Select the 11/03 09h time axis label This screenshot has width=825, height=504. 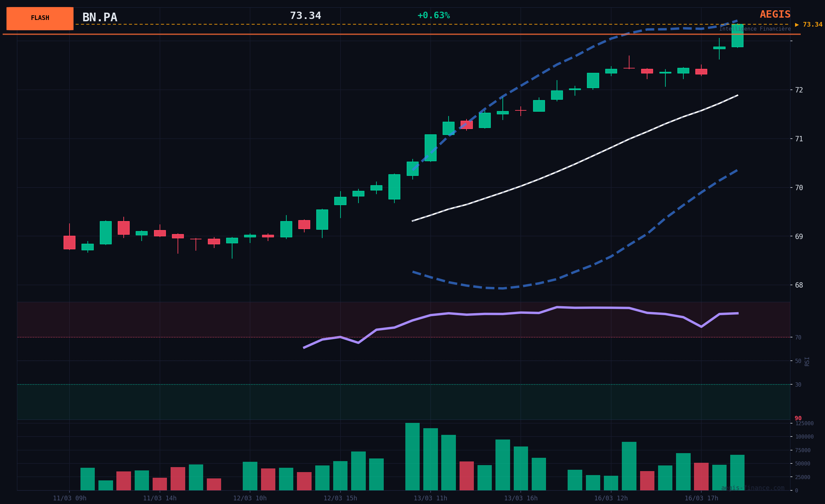coord(69,498)
